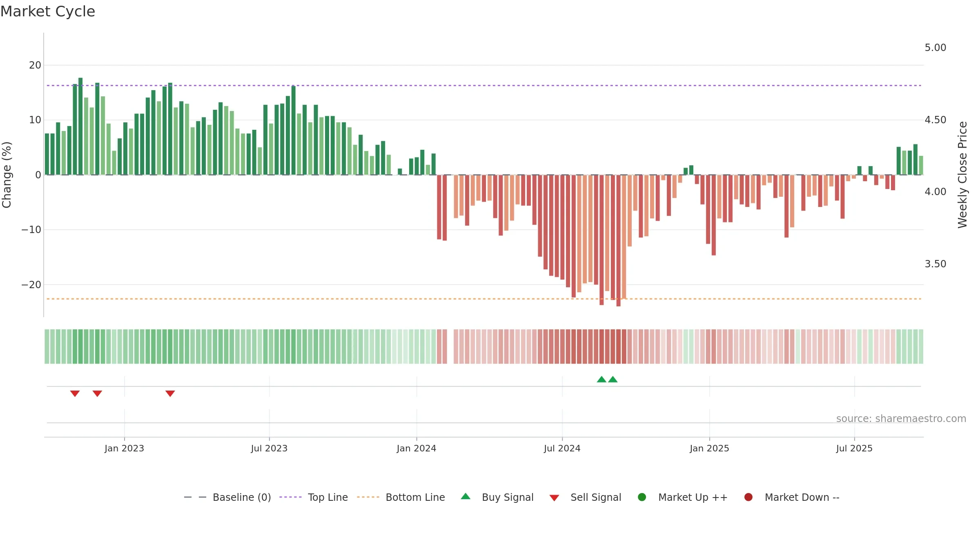Viewport: 980px width, 551px height.
Task: Click the Jul 2025 axis label
Action: tap(854, 448)
